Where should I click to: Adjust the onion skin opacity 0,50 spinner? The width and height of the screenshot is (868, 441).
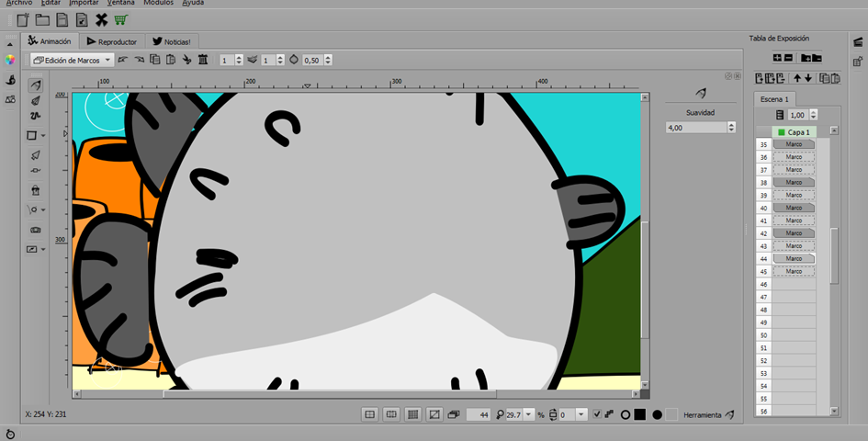pyautogui.click(x=329, y=60)
